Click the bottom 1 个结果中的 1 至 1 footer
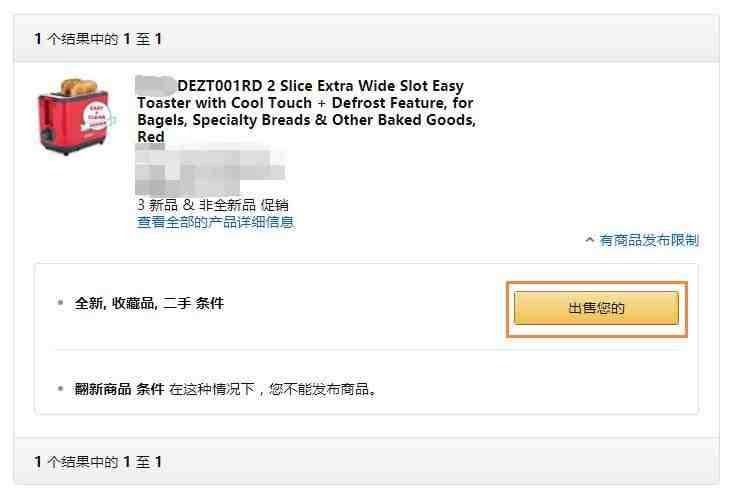Viewport: 732px width, 492px height. click(98, 462)
